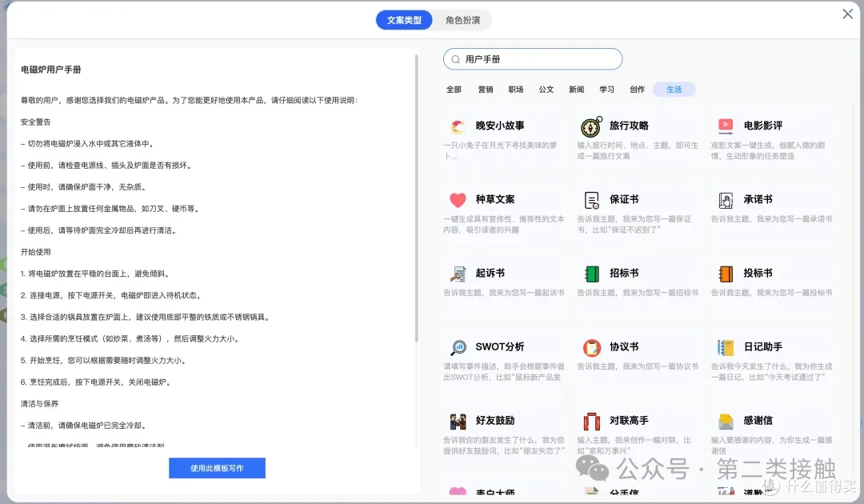Screen dimensions: 864x504
Task: Click the 对联高手 couplet icon
Action: pos(591,422)
